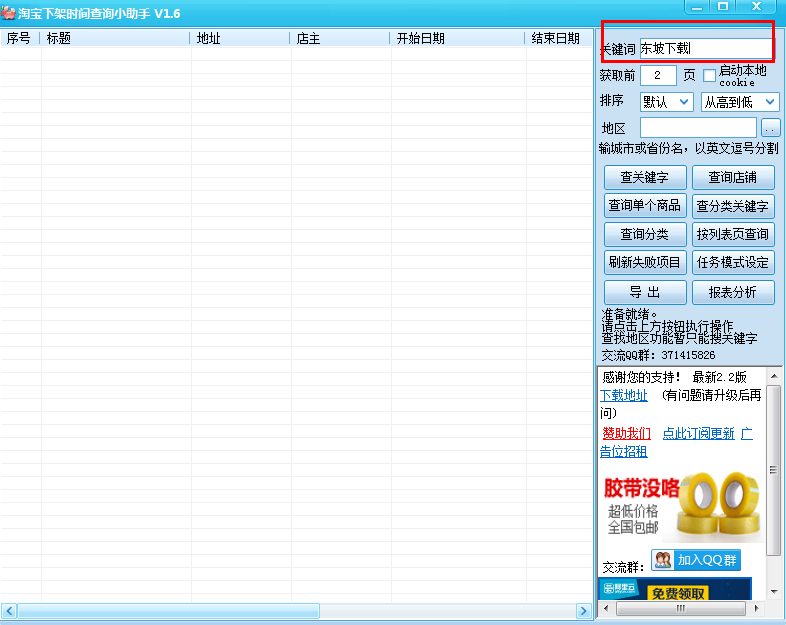Click the 查关键字 button
786x625 pixels.
pyautogui.click(x=645, y=177)
